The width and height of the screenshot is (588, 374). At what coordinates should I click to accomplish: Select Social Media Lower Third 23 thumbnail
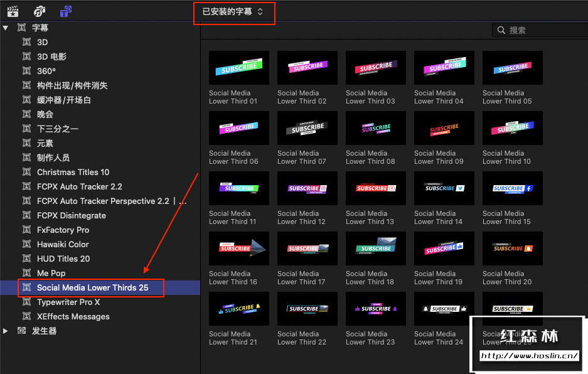pyautogui.click(x=376, y=309)
